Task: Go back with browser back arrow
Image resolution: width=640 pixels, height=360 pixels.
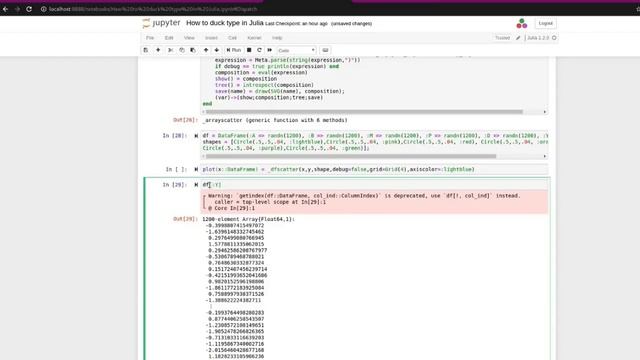Action: pos(5,9)
